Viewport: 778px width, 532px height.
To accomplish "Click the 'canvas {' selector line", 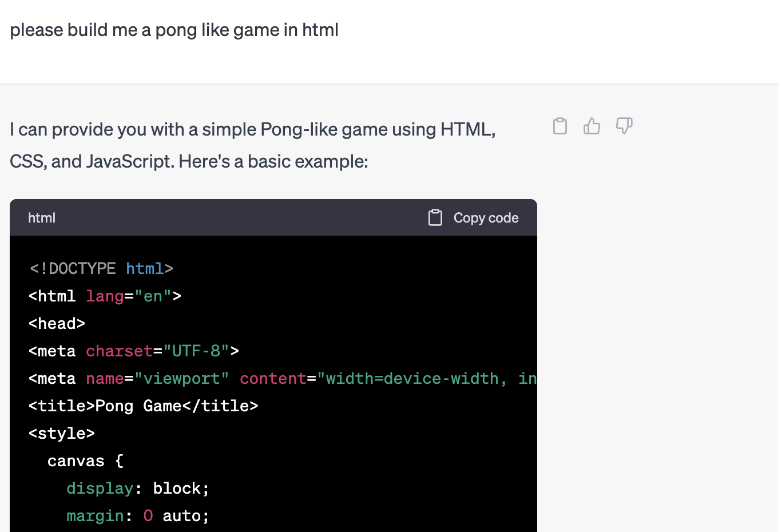I will tap(85, 460).
